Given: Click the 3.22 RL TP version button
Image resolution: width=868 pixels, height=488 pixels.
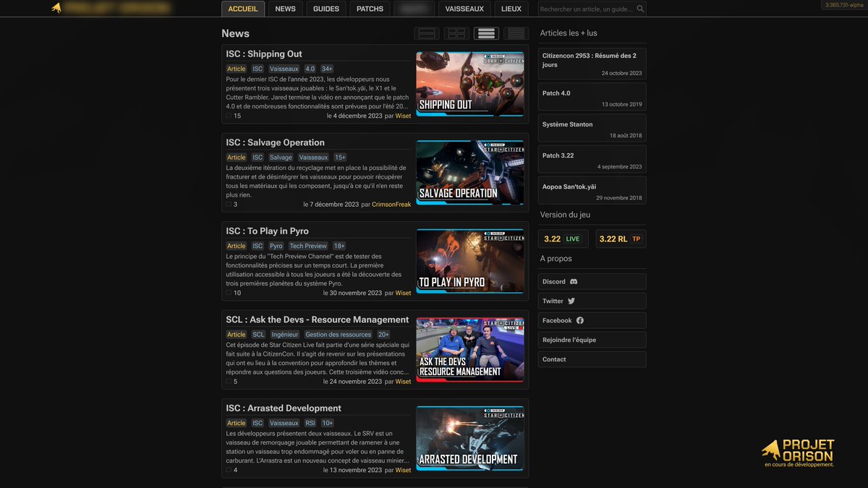Looking at the screenshot, I should pos(621,239).
